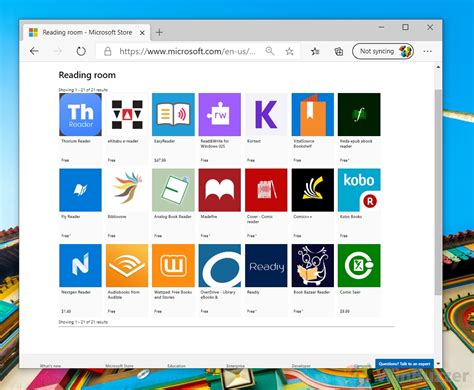
Task: Click the Comic Seer green icon
Action: click(x=359, y=265)
